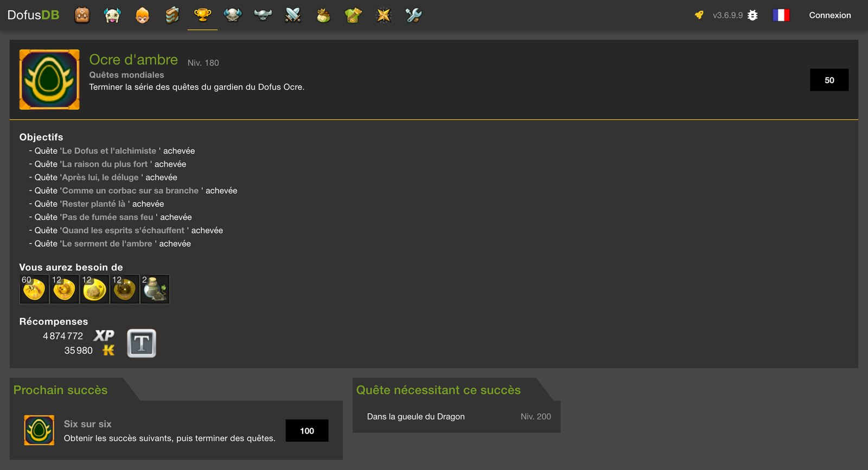This screenshot has height=470, width=868.
Task: Click the 'Niv. 180' level label
Action: [203, 63]
